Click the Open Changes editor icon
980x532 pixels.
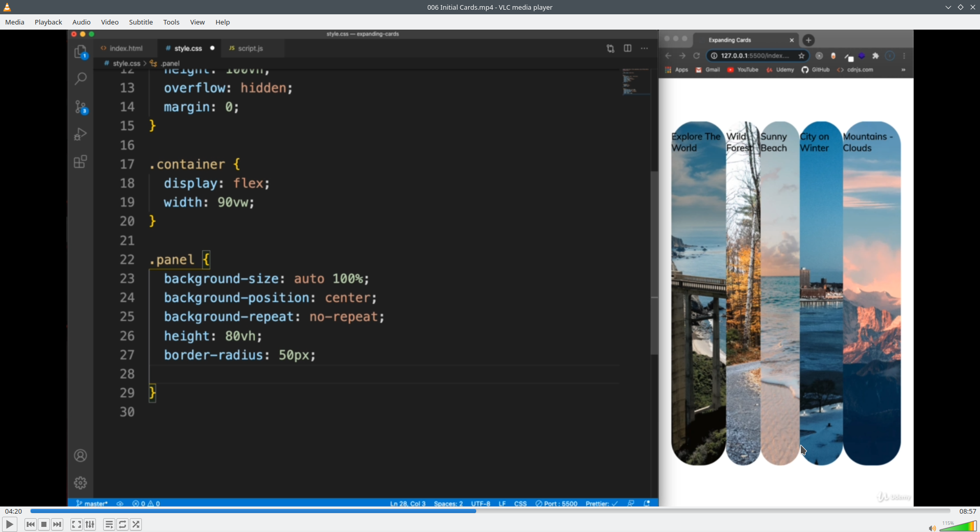click(x=610, y=49)
